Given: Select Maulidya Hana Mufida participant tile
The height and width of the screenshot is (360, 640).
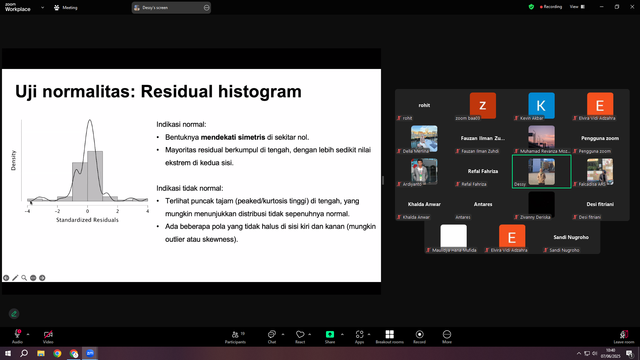Looking at the screenshot, I should coord(453,238).
